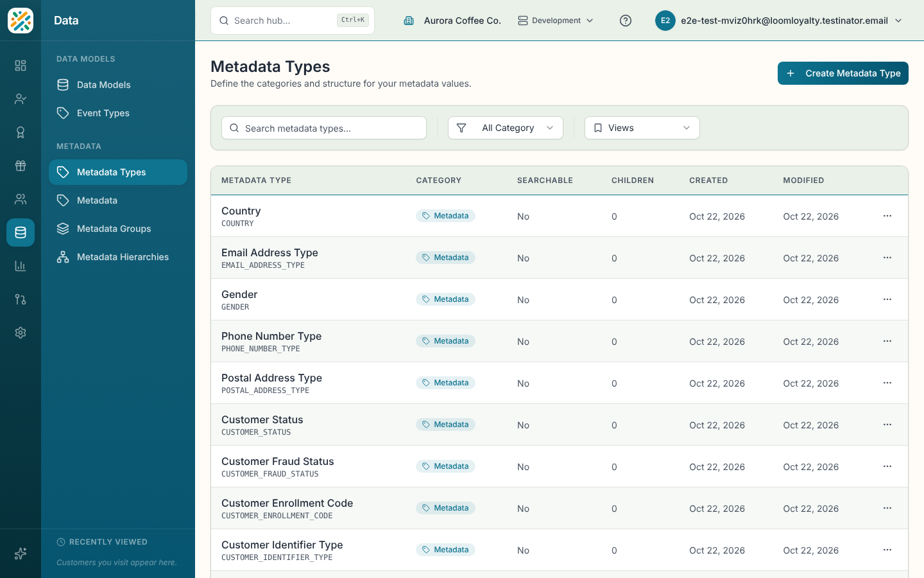
Task: Select Metadata Types in sidebar
Action: pos(118,172)
